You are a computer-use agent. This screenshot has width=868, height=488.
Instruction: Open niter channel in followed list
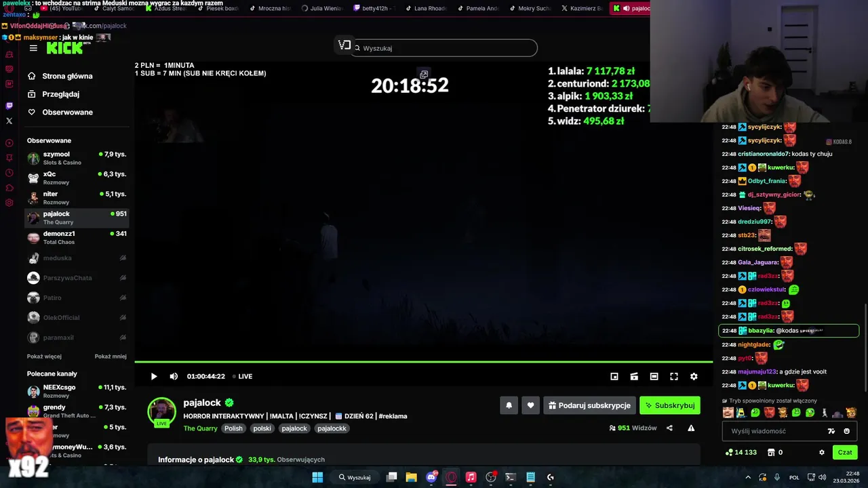tap(77, 198)
